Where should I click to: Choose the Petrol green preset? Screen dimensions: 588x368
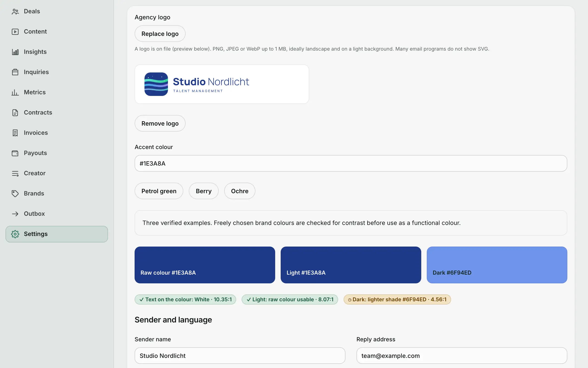(x=159, y=191)
